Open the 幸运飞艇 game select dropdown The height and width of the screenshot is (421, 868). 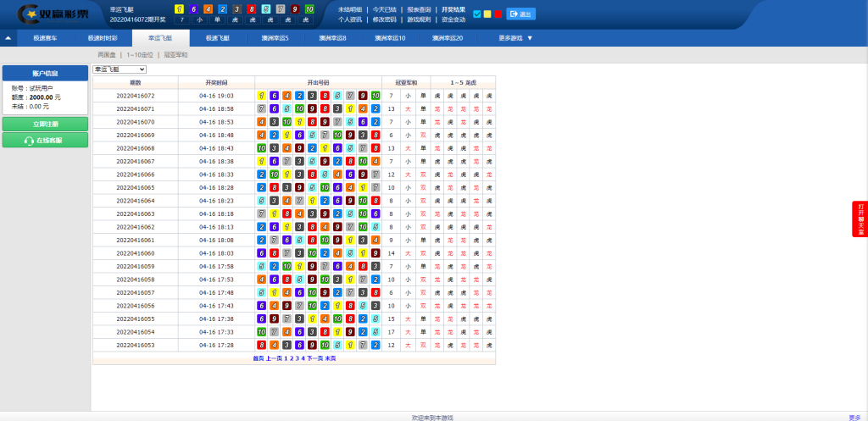pos(120,69)
